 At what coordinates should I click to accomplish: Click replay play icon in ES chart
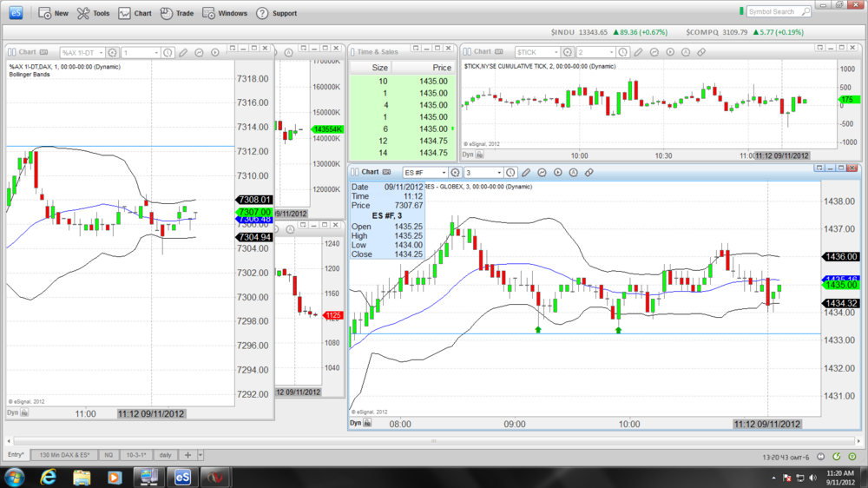tap(558, 173)
